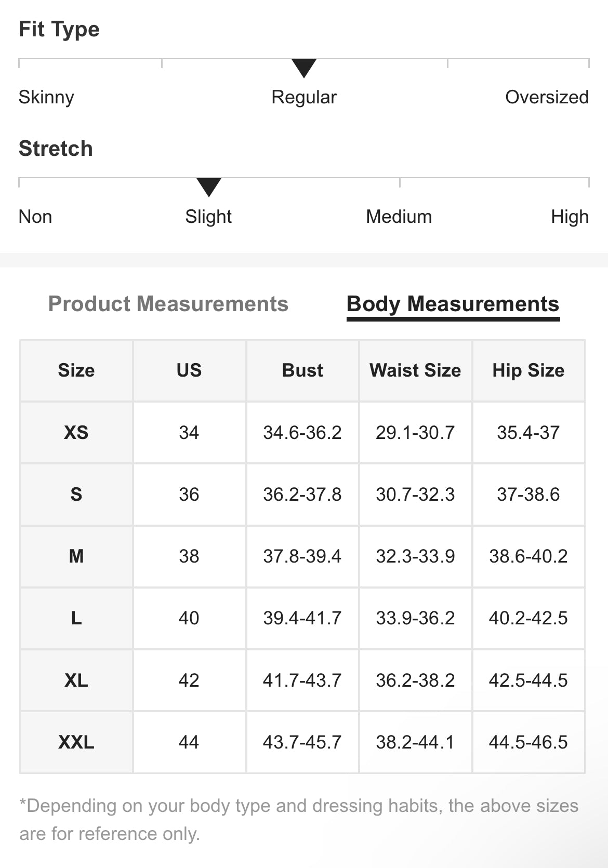Click the Fit Type triangle marker
The height and width of the screenshot is (868, 608).
tap(304, 68)
